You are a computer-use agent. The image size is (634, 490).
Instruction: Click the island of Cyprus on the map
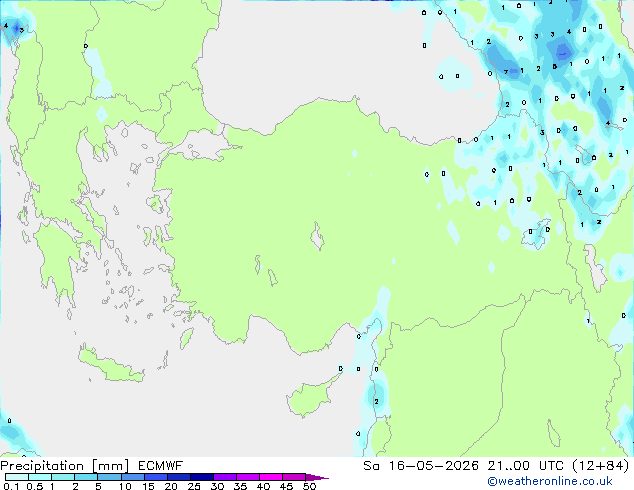(x=311, y=397)
